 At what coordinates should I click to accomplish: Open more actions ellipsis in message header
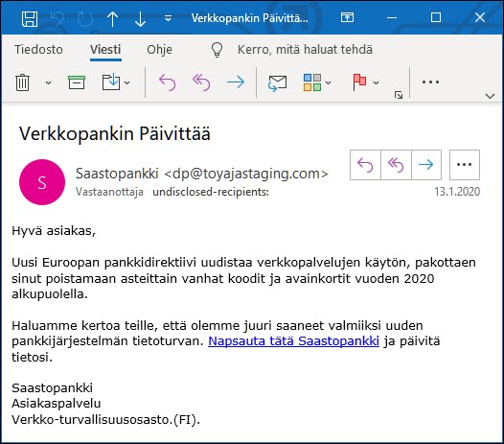[x=465, y=165]
